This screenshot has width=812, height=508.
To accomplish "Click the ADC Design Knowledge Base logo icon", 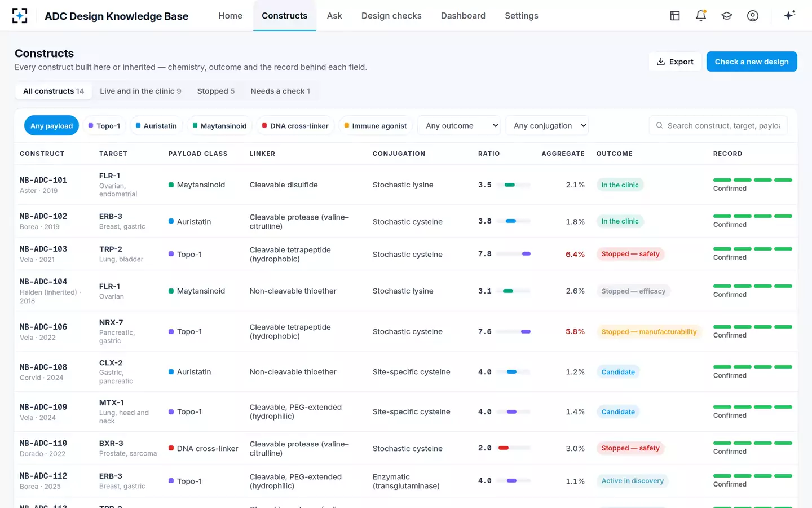I will (20, 16).
